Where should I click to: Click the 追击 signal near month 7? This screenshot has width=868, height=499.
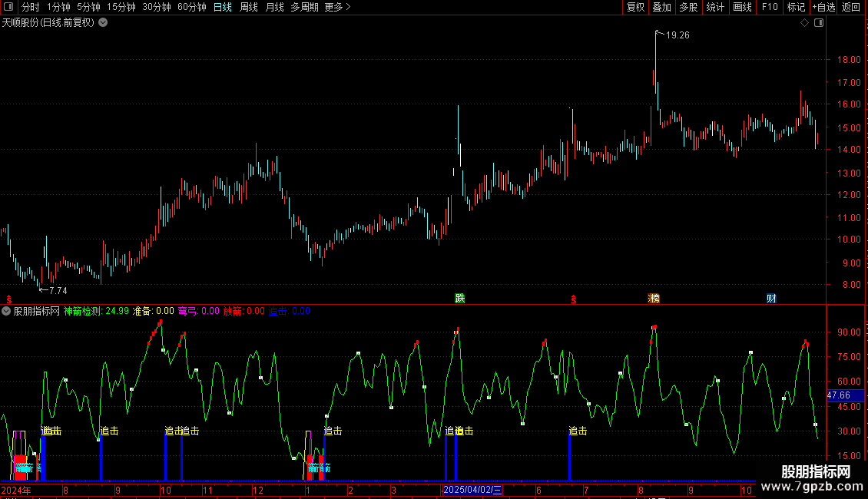[578, 431]
